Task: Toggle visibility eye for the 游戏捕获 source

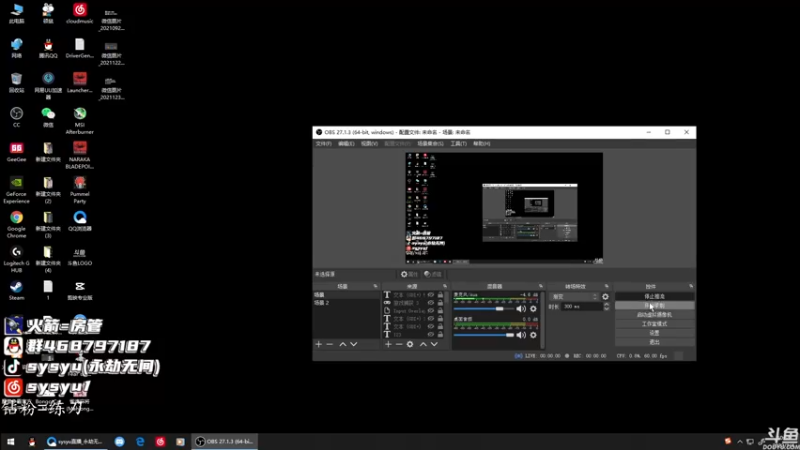Action: pos(431,303)
